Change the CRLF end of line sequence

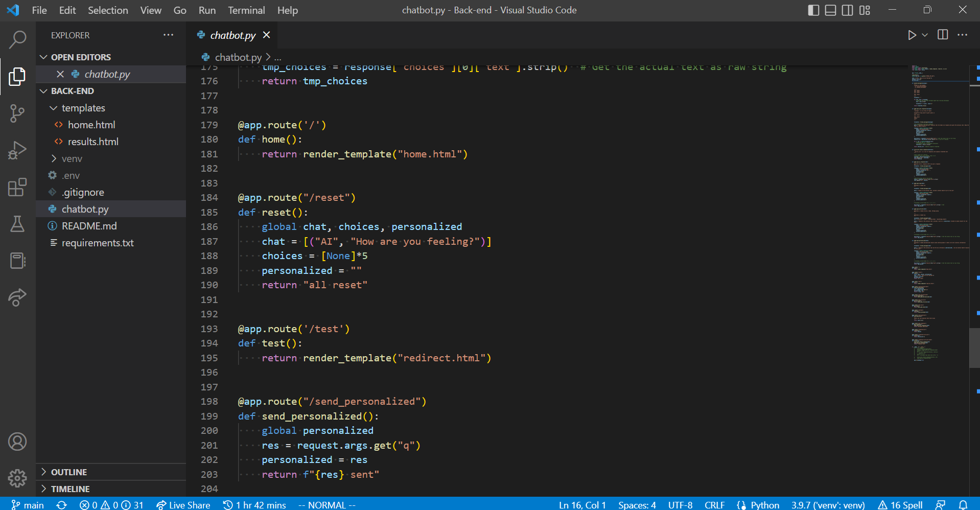(x=714, y=505)
